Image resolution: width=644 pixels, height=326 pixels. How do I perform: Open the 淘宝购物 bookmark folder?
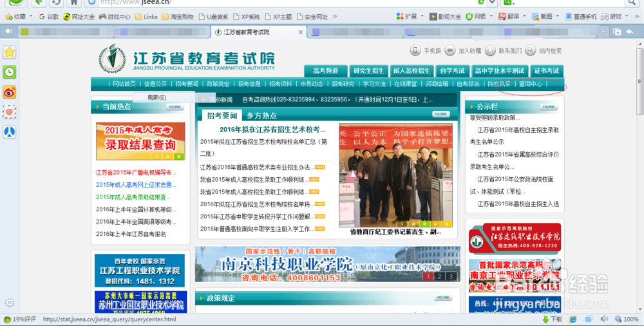point(178,17)
